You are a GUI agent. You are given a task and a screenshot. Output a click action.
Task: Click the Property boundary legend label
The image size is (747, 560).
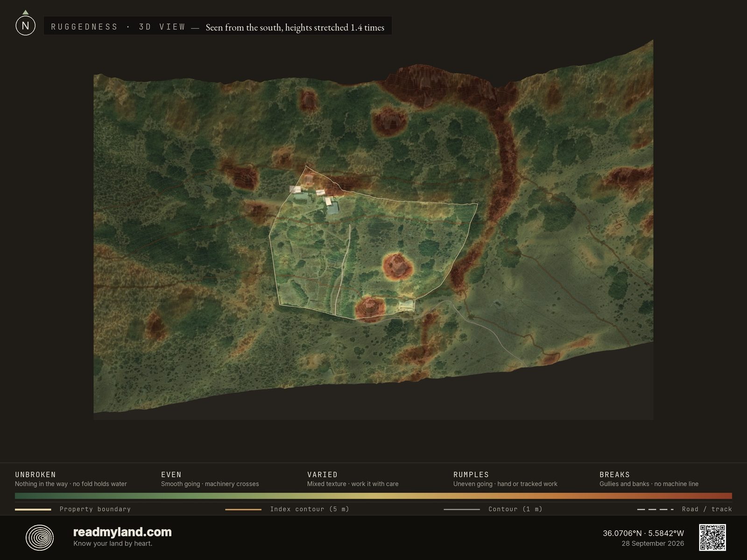tap(95, 509)
